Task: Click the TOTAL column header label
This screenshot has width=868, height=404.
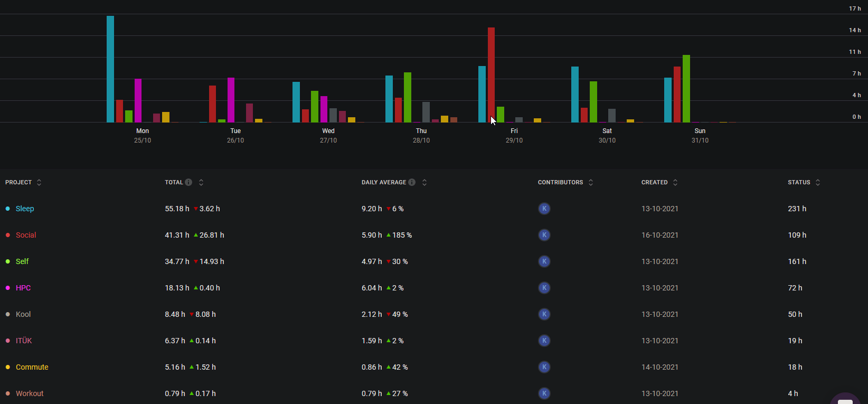Action: coord(174,182)
